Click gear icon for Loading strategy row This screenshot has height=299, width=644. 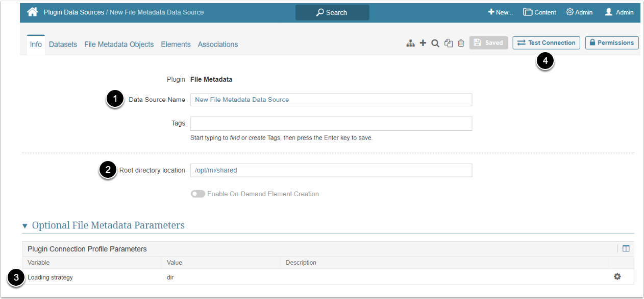tap(617, 277)
